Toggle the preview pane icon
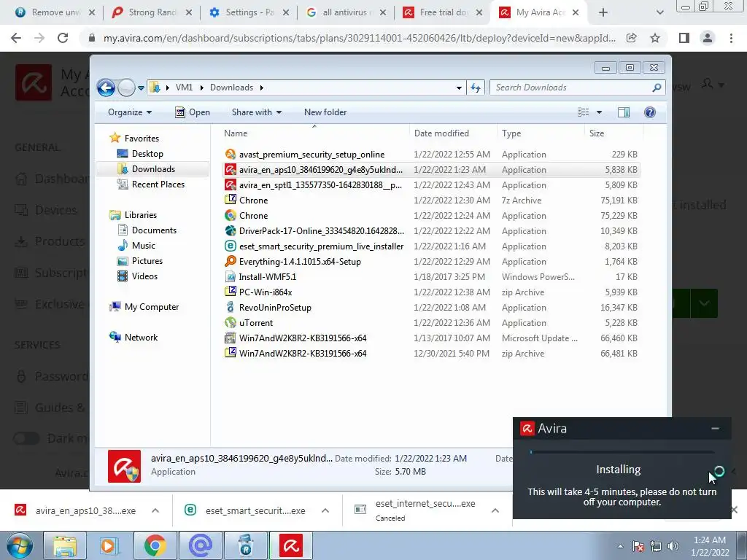This screenshot has width=747, height=560. (x=624, y=112)
